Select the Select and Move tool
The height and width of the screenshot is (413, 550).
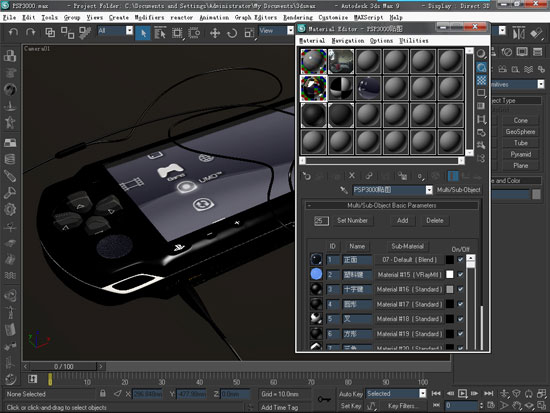(x=215, y=33)
